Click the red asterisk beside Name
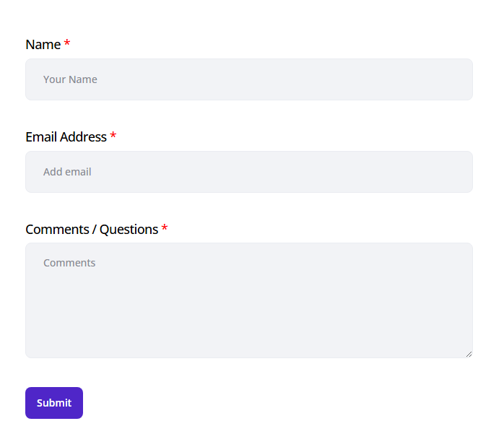 pyautogui.click(x=67, y=44)
